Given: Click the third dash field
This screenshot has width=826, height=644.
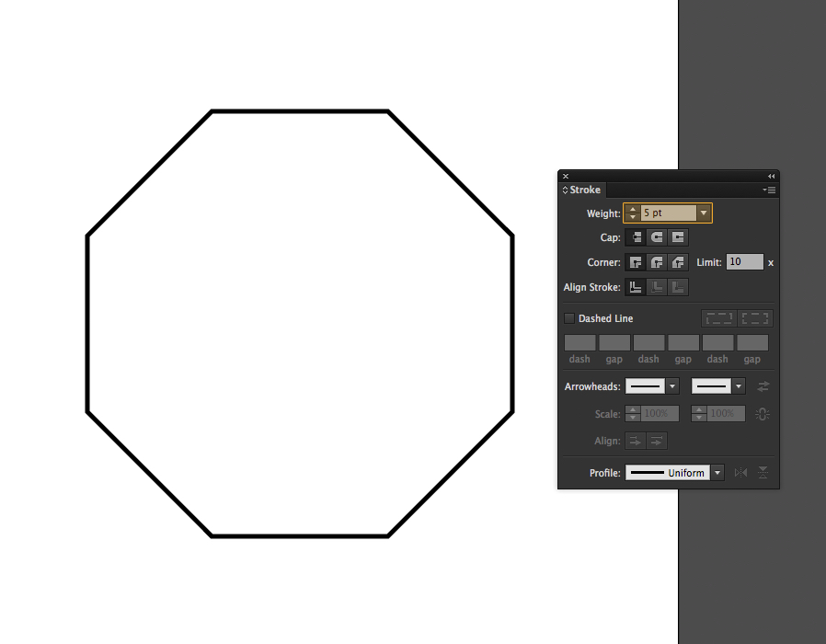Looking at the screenshot, I should (x=718, y=342).
